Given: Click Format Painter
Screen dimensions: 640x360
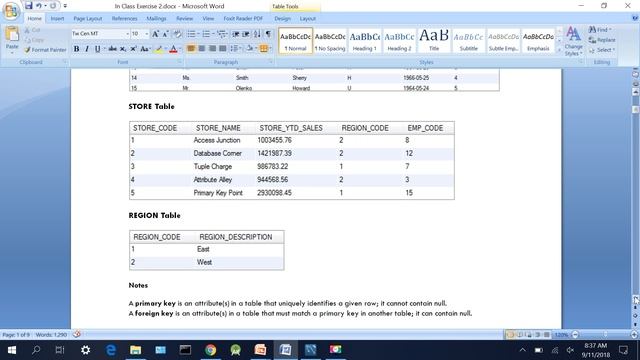Looking at the screenshot, I should [x=45, y=50].
